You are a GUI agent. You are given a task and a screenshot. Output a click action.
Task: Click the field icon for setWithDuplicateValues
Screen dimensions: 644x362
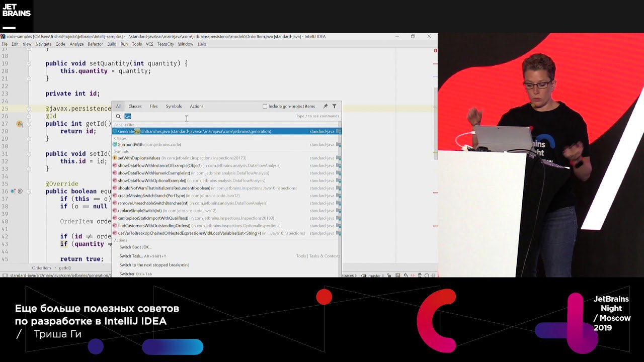coord(115,158)
